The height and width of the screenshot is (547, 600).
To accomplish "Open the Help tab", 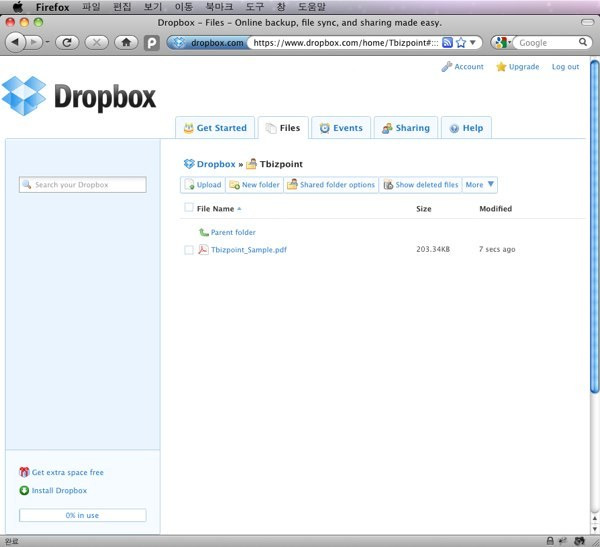I will click(466, 128).
